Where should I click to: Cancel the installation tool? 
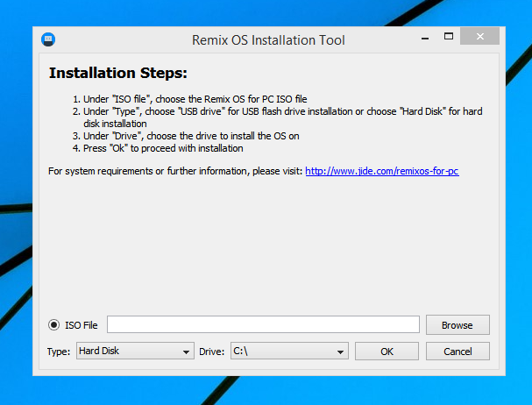458,351
